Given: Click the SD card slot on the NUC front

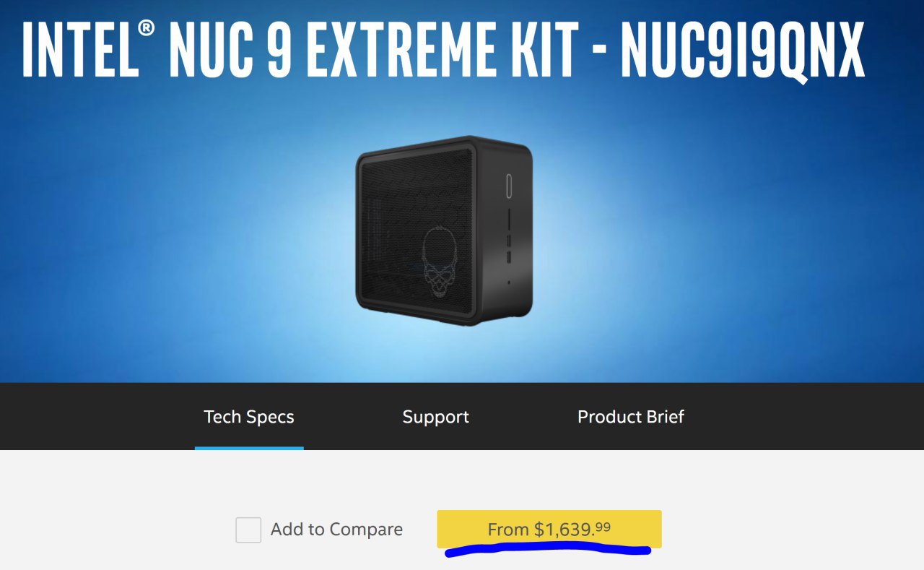Looking at the screenshot, I should pyautogui.click(x=509, y=219).
